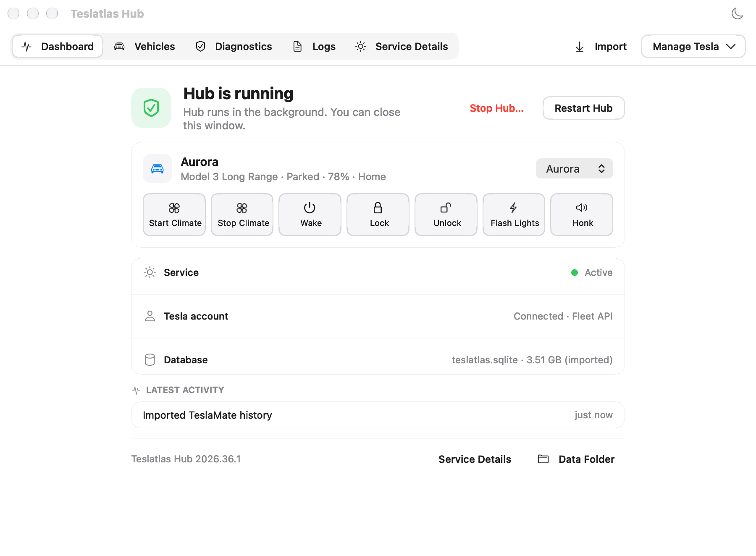Screen dimensions: 756x556
Task: Expand the Manage Tesla dropdown
Action: (693, 46)
